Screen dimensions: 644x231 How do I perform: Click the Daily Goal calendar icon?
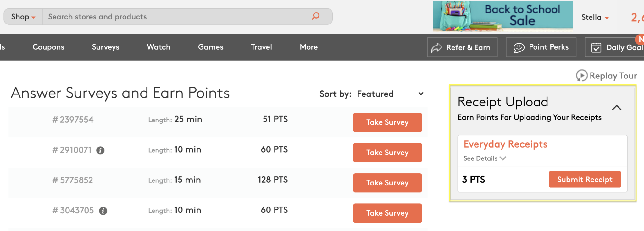tap(596, 48)
